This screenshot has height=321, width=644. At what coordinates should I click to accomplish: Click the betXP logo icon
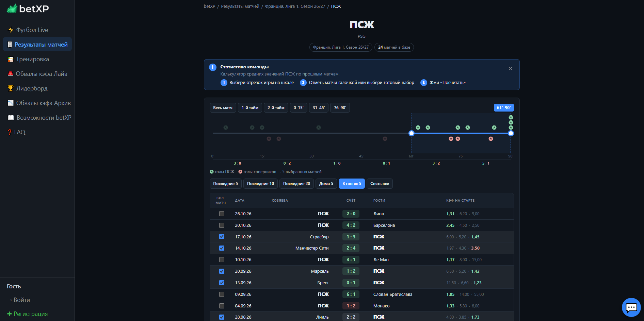click(12, 9)
